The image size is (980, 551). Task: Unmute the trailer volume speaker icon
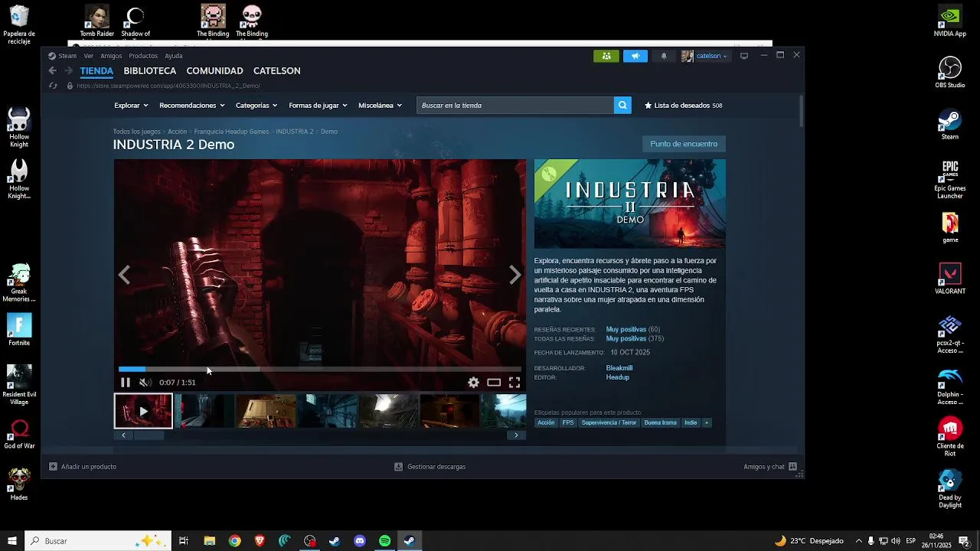145,383
